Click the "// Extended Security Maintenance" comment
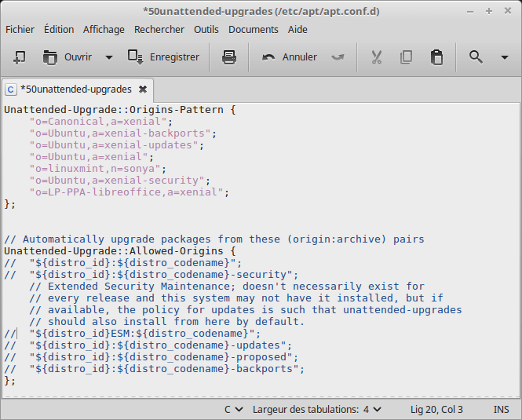This screenshot has width=522, height=420. 227,286
